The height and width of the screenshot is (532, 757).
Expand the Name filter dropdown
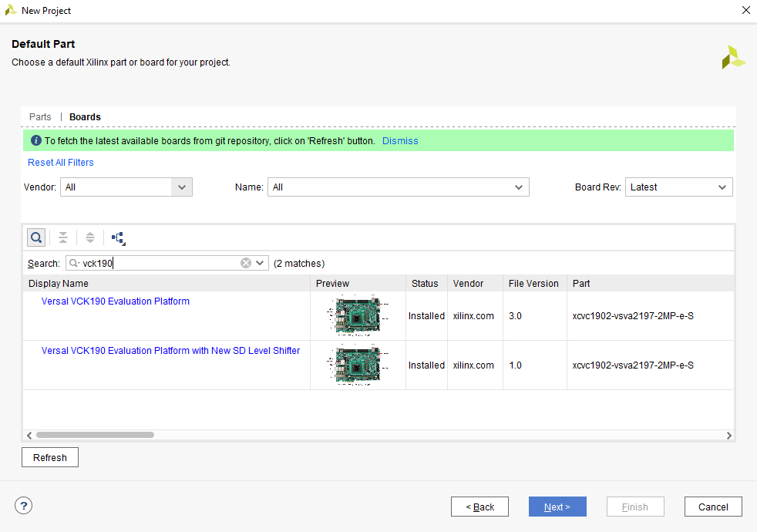tap(519, 187)
